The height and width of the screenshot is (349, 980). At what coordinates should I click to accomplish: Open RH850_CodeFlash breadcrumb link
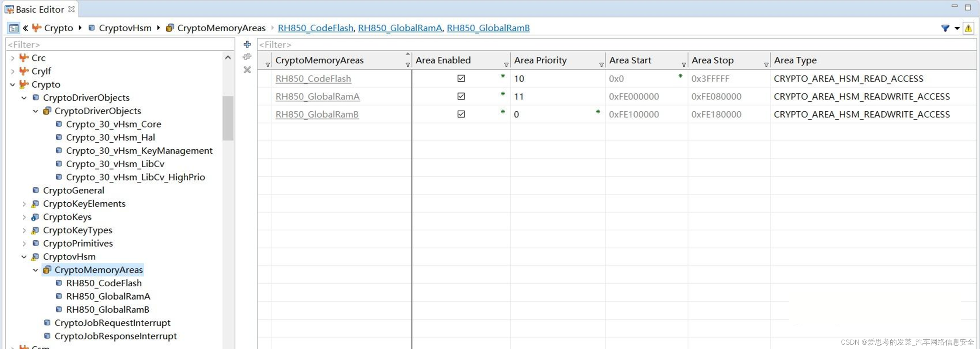coord(315,28)
